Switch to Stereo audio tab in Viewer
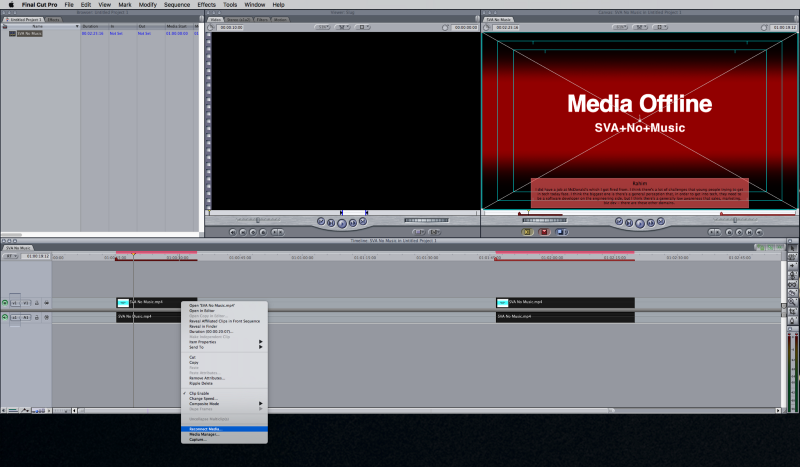800x467 pixels. tap(239, 19)
